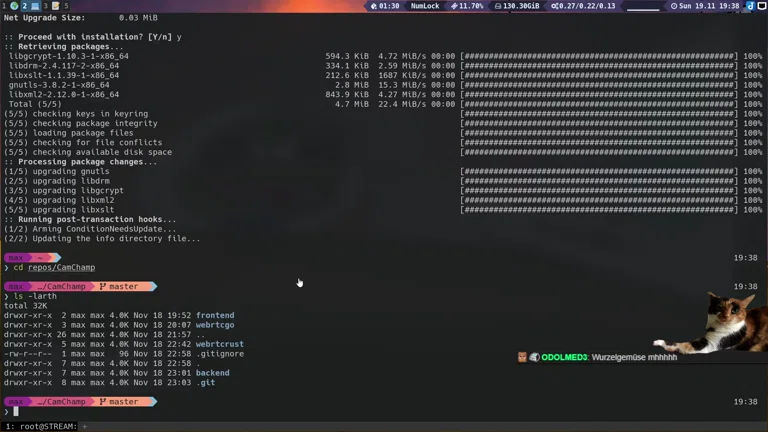This screenshot has width=768, height=432.
Task: Open the date and time Sun 19.11 clock
Action: click(x=704, y=6)
